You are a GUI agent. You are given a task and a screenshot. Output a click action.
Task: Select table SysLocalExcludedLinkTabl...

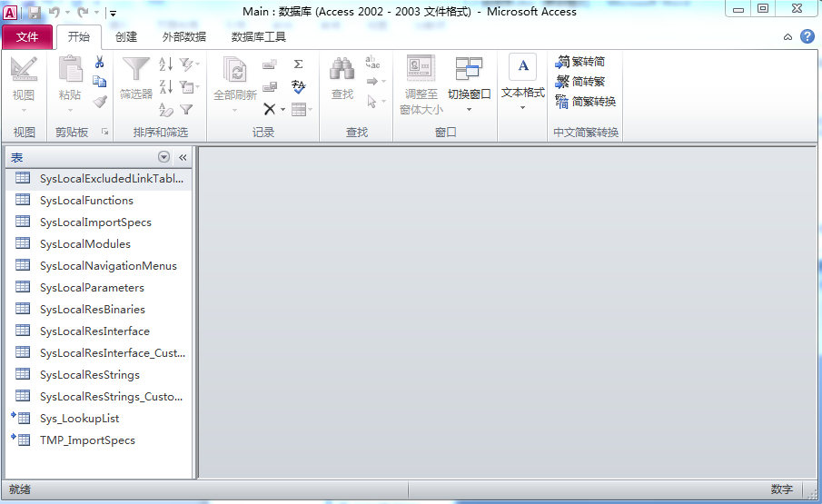point(99,179)
